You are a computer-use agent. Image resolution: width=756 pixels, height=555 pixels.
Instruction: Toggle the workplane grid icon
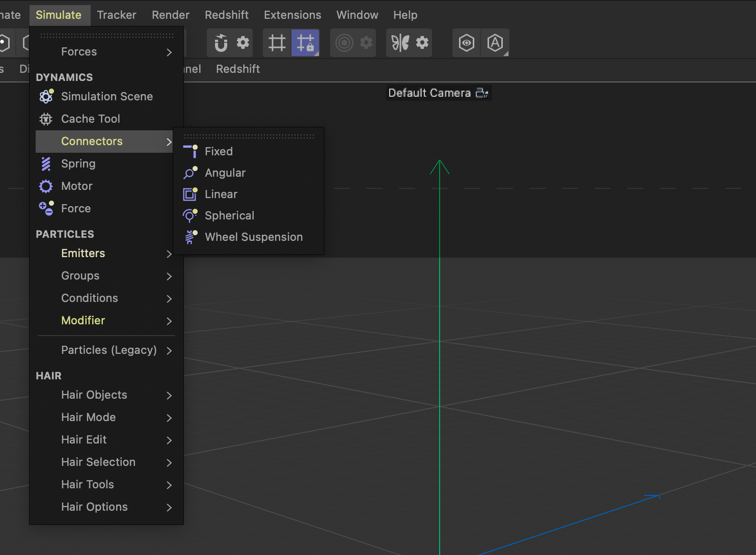(277, 43)
